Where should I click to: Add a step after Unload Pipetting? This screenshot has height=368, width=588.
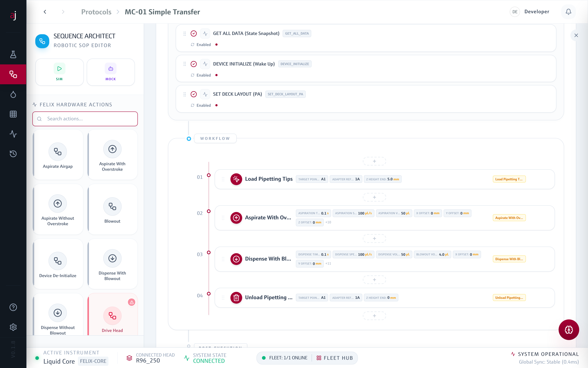coord(374,316)
